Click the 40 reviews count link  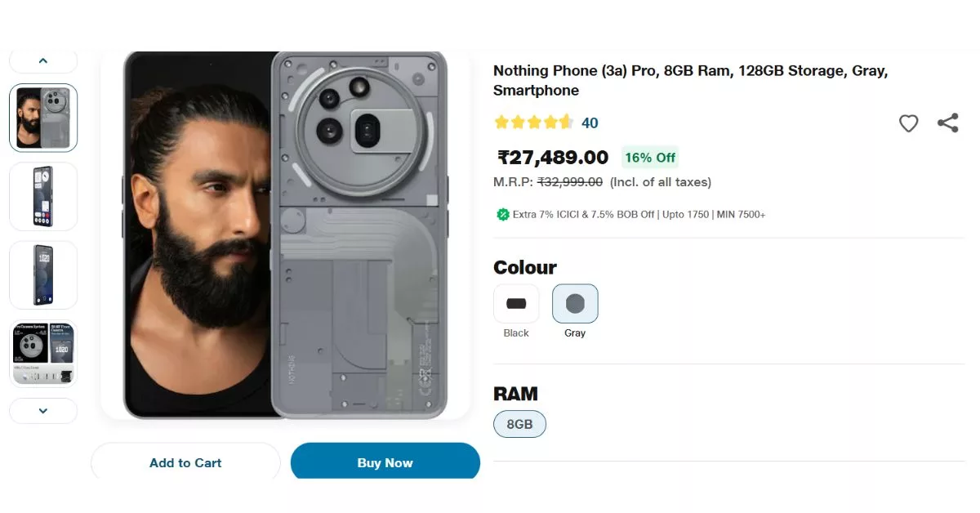coord(590,123)
